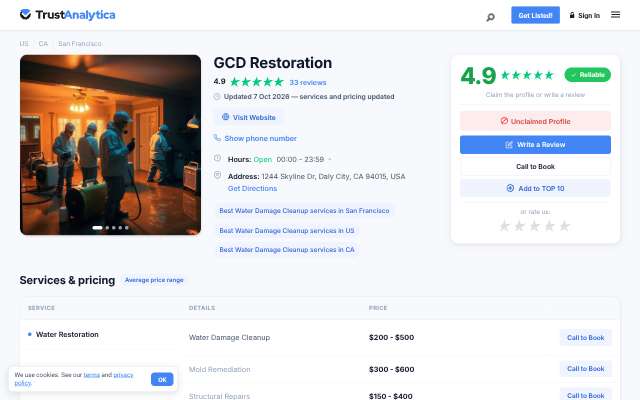This screenshot has width=640, height=400.
Task: Click the SERVICE column header
Action: 41,308
